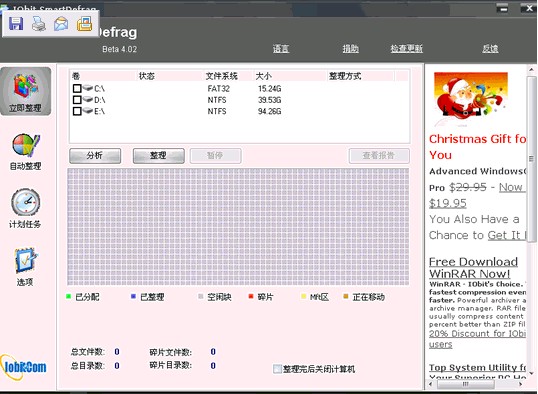Click the 39.53G size value
The image size is (538, 394).
click(x=269, y=100)
